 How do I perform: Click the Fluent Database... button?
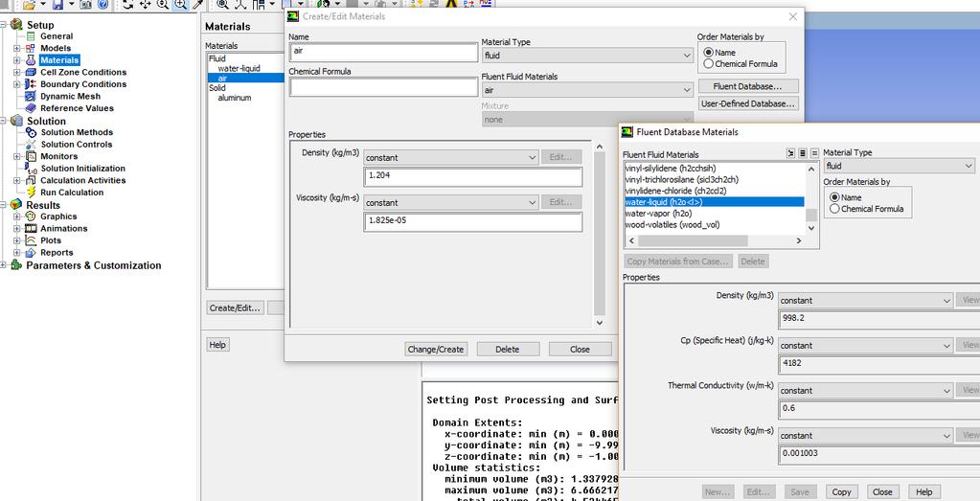(747, 86)
